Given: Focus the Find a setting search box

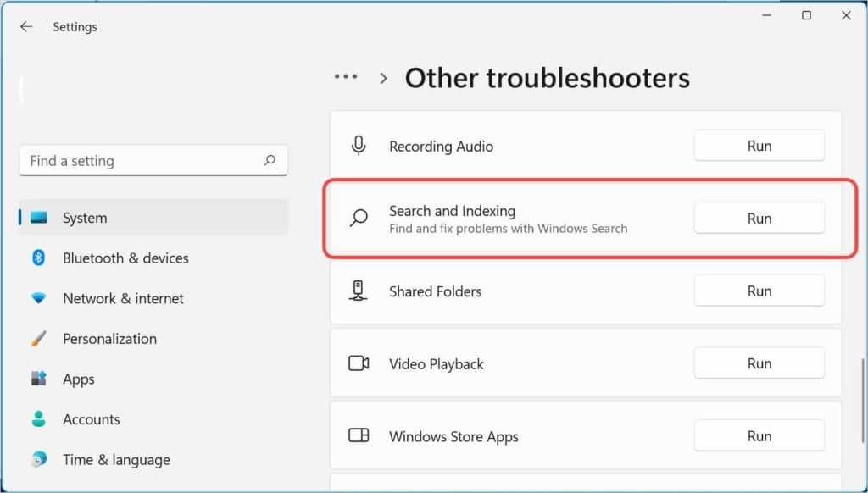Looking at the screenshot, I should [x=154, y=160].
